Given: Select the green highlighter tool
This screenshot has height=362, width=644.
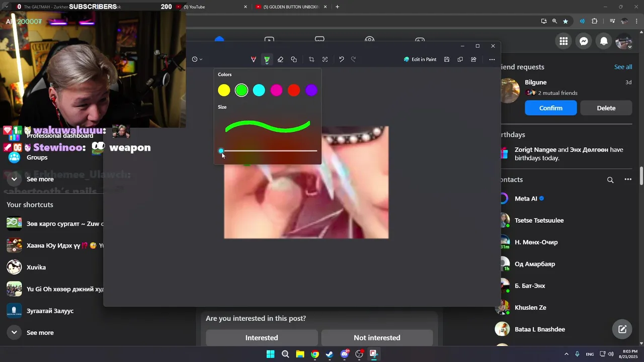Looking at the screenshot, I should point(267,59).
